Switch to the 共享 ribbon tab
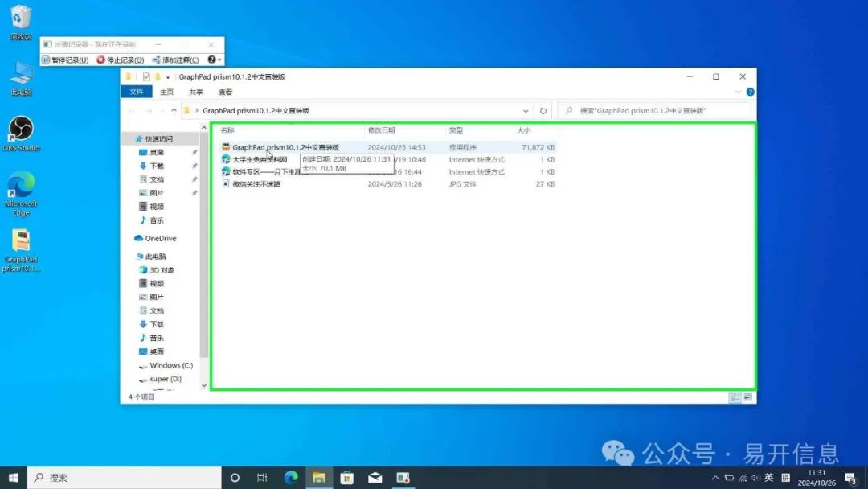The height and width of the screenshot is (489, 868). click(196, 92)
